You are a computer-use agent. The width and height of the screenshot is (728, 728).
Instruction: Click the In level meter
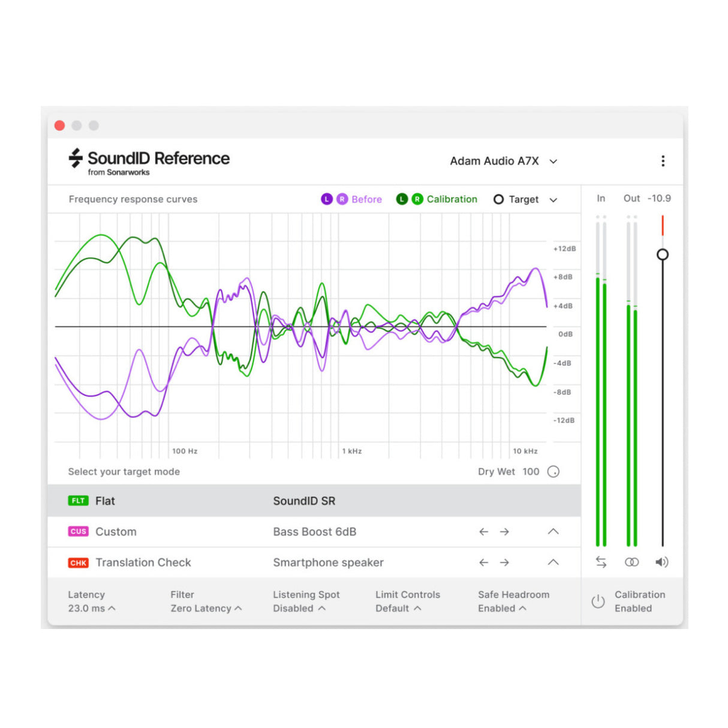tap(601, 381)
